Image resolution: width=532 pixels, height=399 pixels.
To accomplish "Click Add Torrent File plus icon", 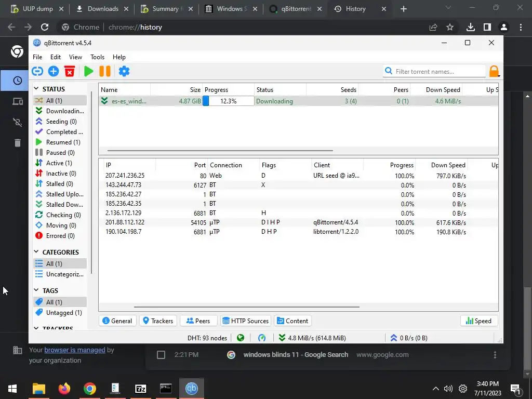I will point(54,71).
